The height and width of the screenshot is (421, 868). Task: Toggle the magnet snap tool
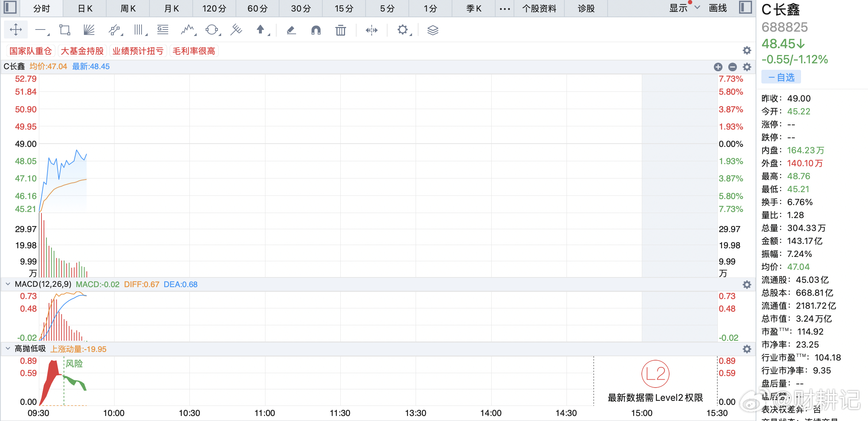[316, 30]
